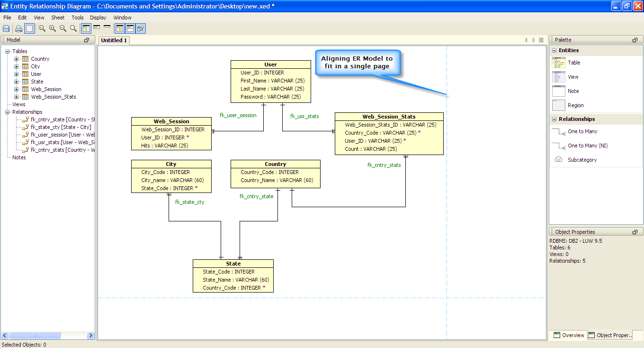Open the Window menu
This screenshot has height=348, width=644.
click(x=123, y=18)
